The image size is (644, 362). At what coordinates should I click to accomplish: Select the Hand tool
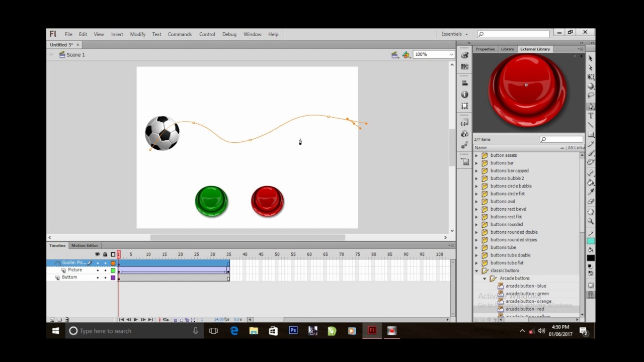click(x=591, y=212)
